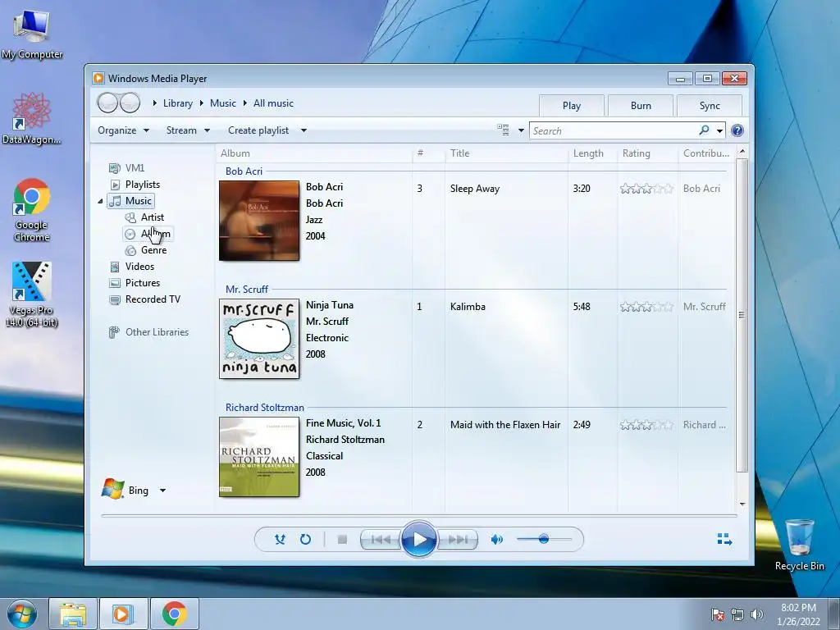Click star rating for Sleep Away
This screenshot has width=840, height=630.
click(x=646, y=189)
